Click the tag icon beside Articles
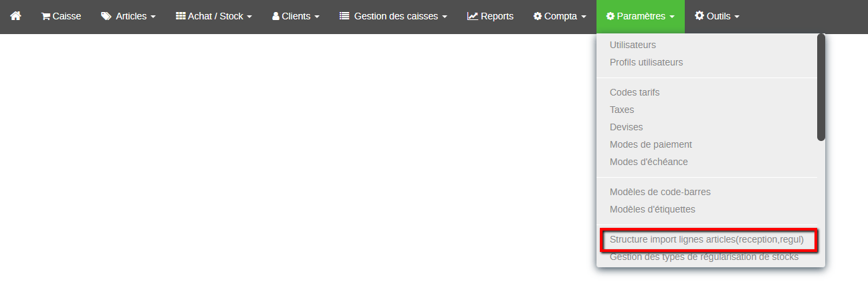The height and width of the screenshot is (286, 868). [x=106, y=16]
